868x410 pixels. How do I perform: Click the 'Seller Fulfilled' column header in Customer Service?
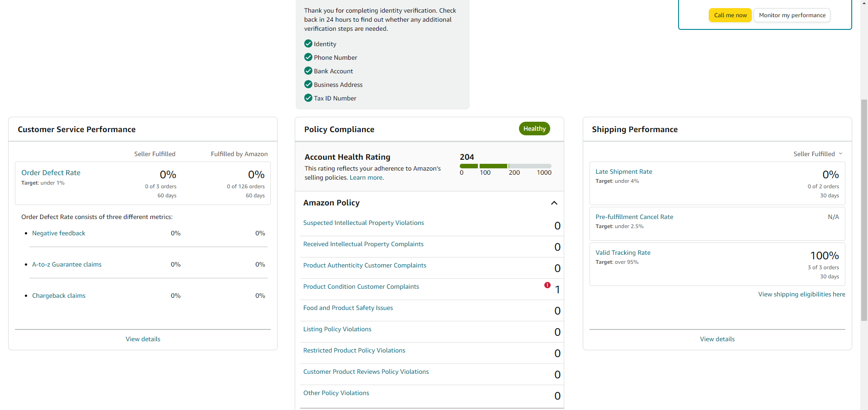click(x=155, y=154)
